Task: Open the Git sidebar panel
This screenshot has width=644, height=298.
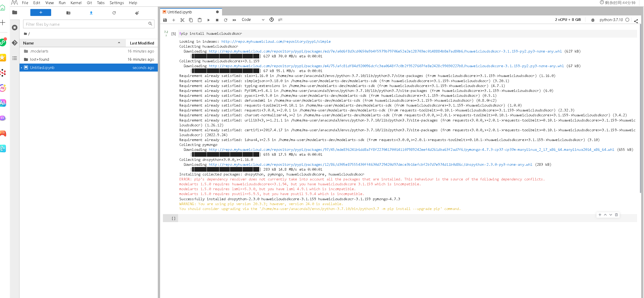Action: 15,43
